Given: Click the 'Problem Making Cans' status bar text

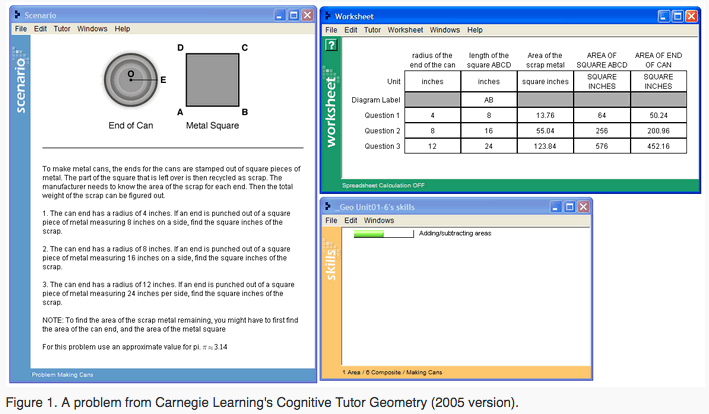Looking at the screenshot, I should click(x=62, y=375).
